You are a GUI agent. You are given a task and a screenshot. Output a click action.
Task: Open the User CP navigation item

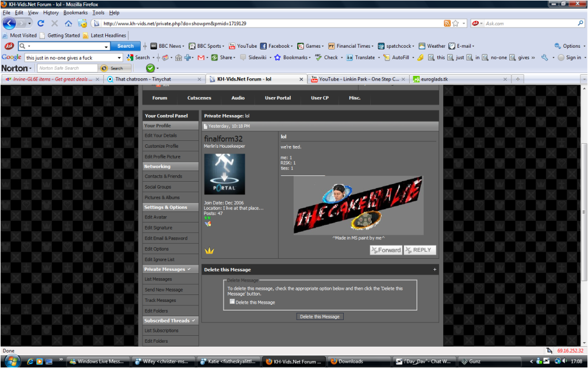pyautogui.click(x=320, y=98)
